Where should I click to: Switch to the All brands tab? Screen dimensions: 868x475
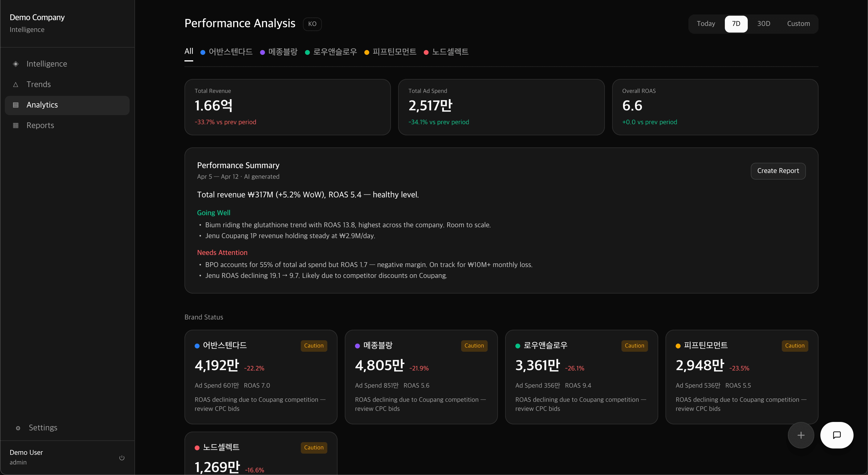pos(188,51)
